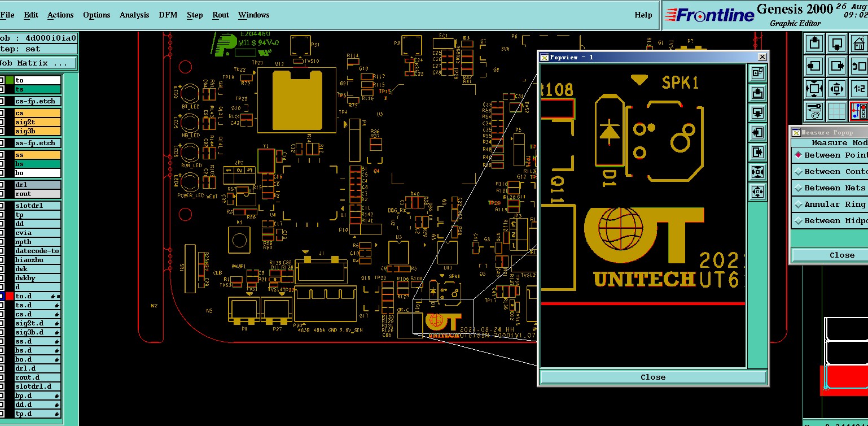Select Annular Ring measure mode
The image size is (868, 426).
tap(830, 204)
